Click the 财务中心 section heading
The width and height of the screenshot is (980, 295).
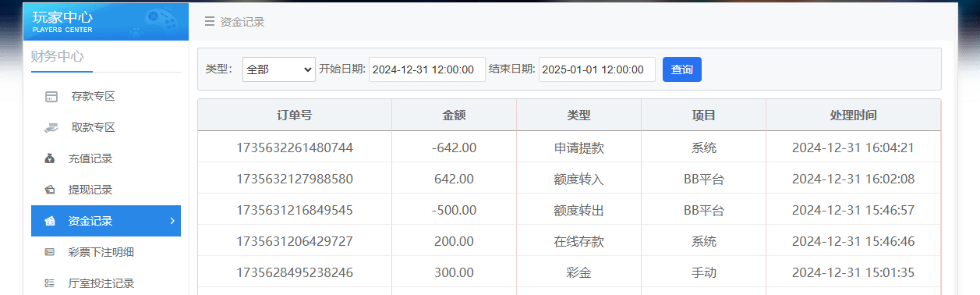57,56
